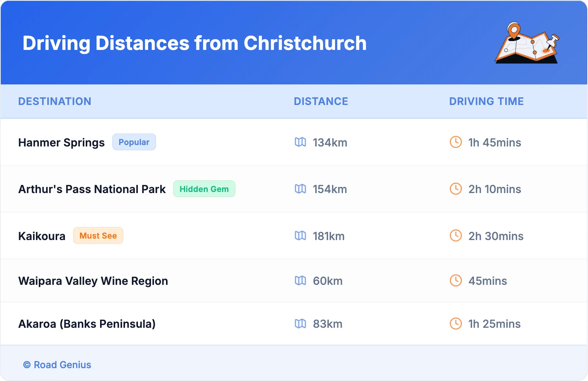Screen dimensions: 588x381
Task: Click the clock icon next to 2h 10mins
Action: click(x=456, y=189)
